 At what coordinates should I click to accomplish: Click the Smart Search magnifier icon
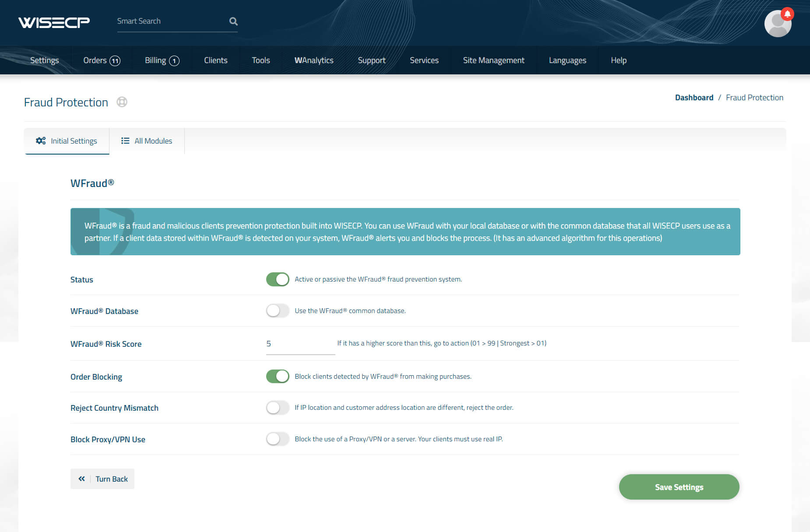[233, 21]
